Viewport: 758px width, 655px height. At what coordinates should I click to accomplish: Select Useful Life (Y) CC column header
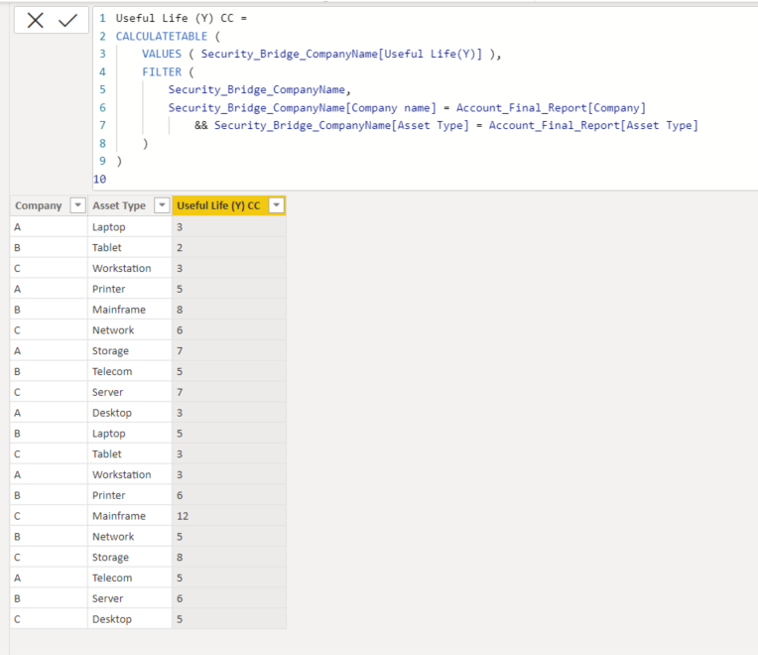[229, 205]
